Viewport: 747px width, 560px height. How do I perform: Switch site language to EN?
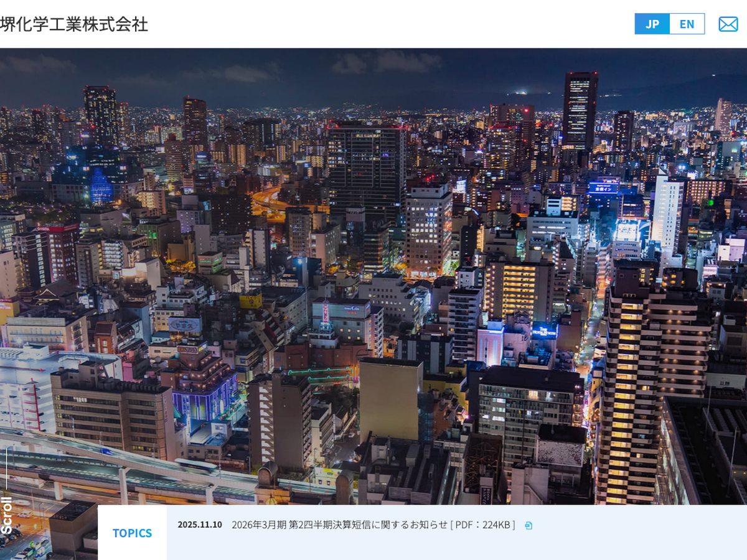pyautogui.click(x=687, y=24)
